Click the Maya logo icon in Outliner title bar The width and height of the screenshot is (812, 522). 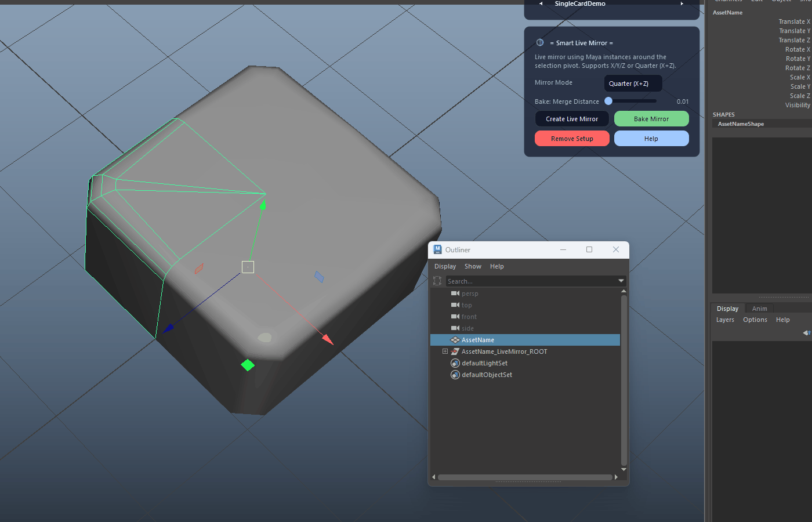[x=437, y=249]
